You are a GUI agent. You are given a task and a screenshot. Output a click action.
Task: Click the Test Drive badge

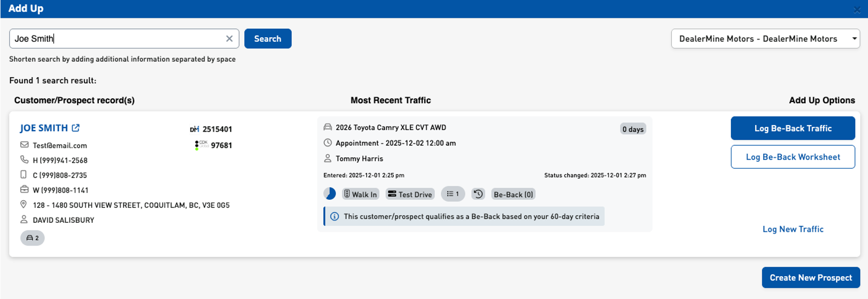click(410, 195)
